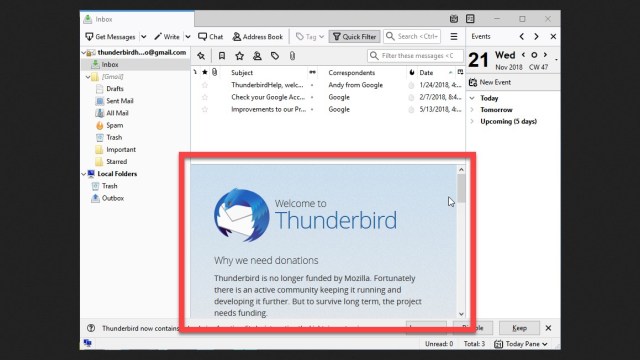Viewport: 640px width, 360px height.
Task: Open the Spam folder
Action: [x=114, y=125]
